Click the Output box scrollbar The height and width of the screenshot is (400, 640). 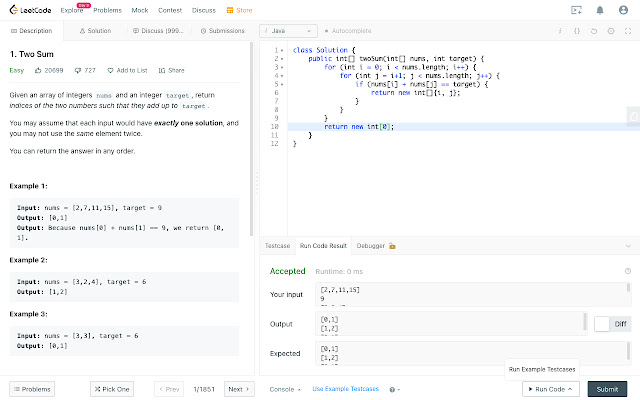pyautogui.click(x=585, y=322)
